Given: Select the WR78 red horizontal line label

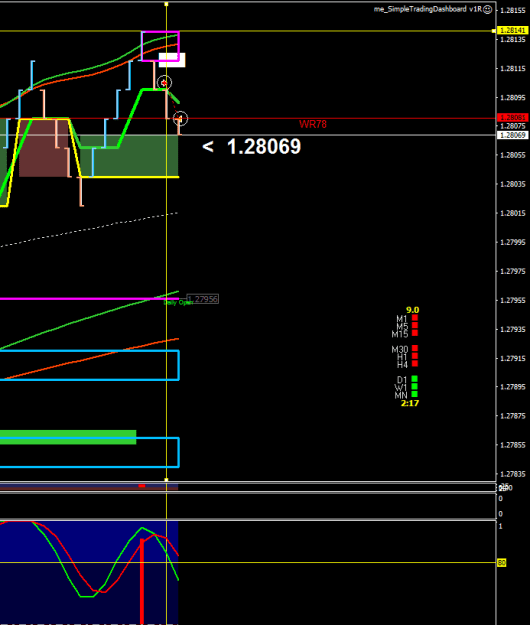Looking at the screenshot, I should coord(313,124).
